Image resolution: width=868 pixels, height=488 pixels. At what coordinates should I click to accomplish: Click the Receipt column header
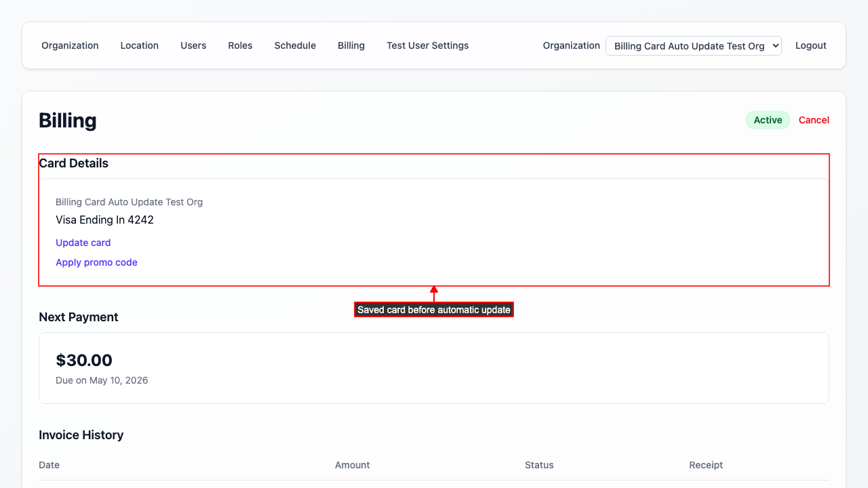pyautogui.click(x=705, y=465)
